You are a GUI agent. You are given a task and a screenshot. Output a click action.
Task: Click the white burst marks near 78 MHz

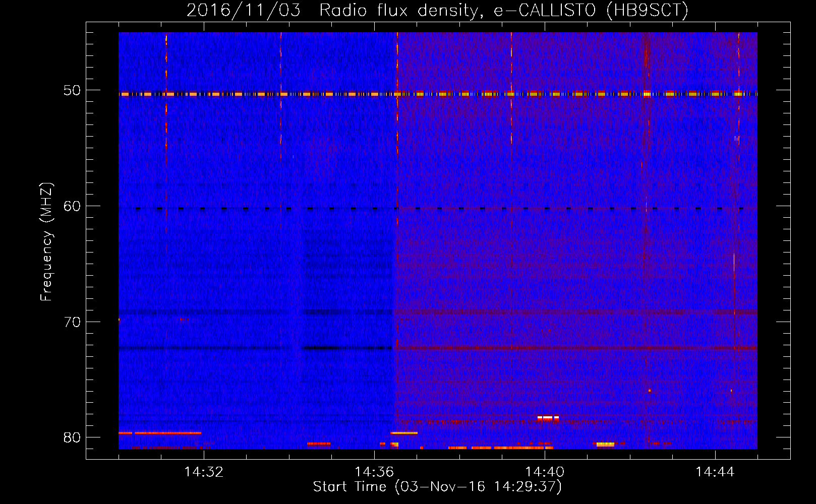tap(548, 418)
